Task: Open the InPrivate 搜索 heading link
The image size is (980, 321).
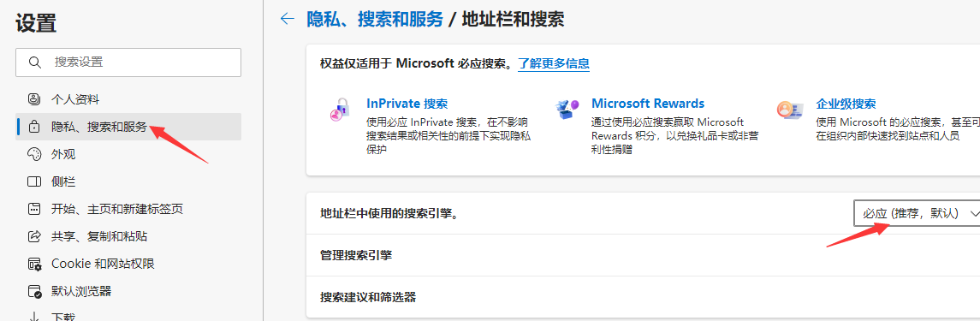Action: [x=407, y=104]
